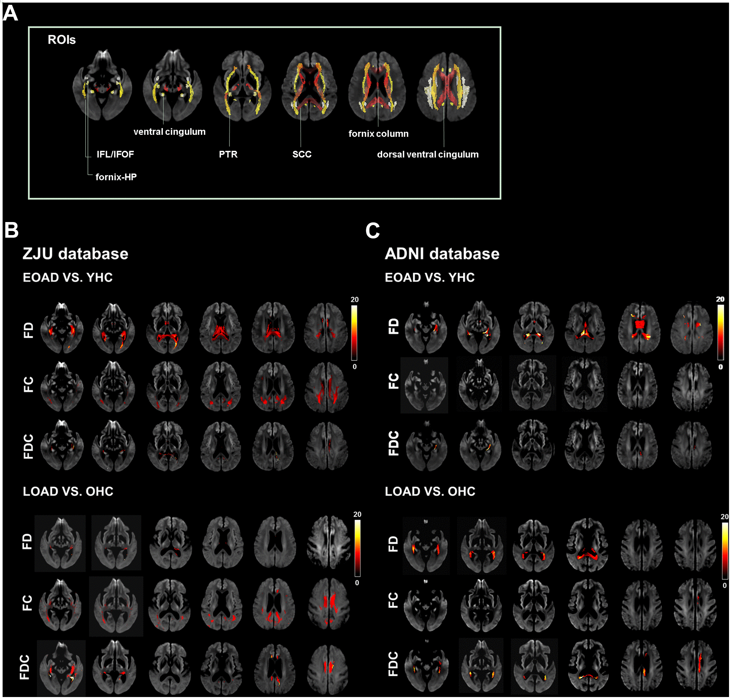Click the 'ZJU database' heading
This screenshot has height=700, width=732.
75,254
